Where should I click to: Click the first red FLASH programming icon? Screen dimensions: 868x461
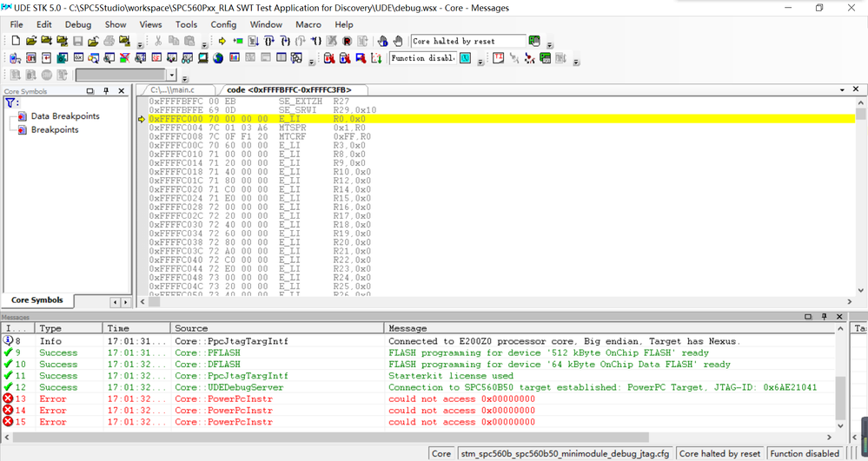[329, 58]
